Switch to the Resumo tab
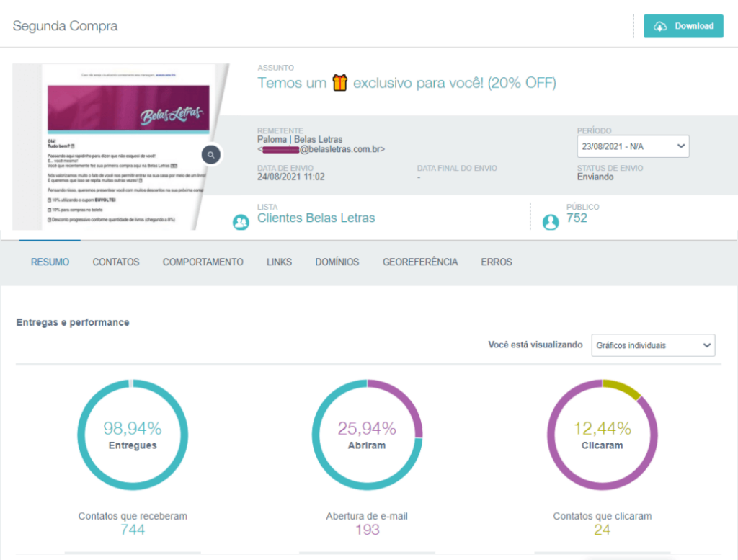Image resolution: width=738 pixels, height=560 pixels. [x=50, y=262]
